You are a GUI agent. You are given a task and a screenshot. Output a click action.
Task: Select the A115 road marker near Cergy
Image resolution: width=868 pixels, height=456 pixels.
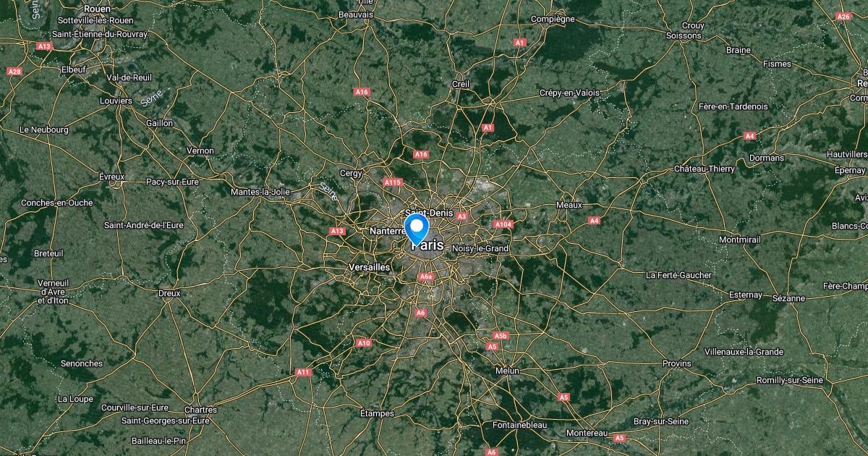[x=393, y=182]
